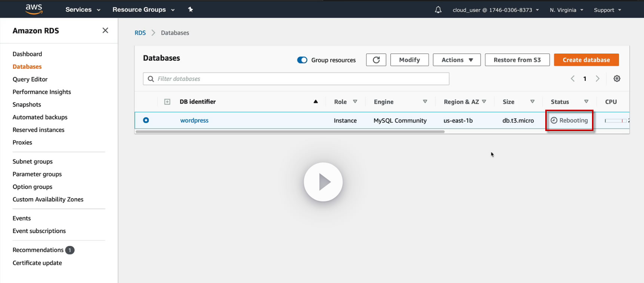Sort the Status column
644x283 pixels.
586,101
